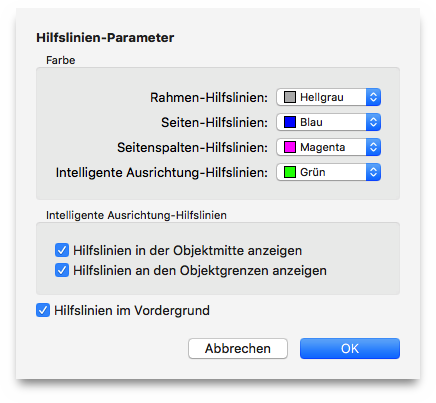Click the Hellgrau color swatch
This screenshot has width=436, height=403.
pyautogui.click(x=290, y=97)
